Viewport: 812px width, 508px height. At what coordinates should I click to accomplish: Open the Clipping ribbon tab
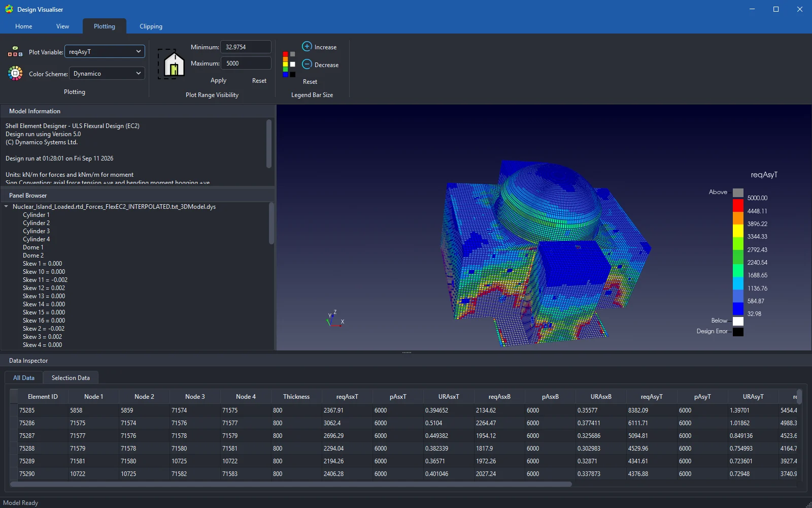[x=151, y=26]
